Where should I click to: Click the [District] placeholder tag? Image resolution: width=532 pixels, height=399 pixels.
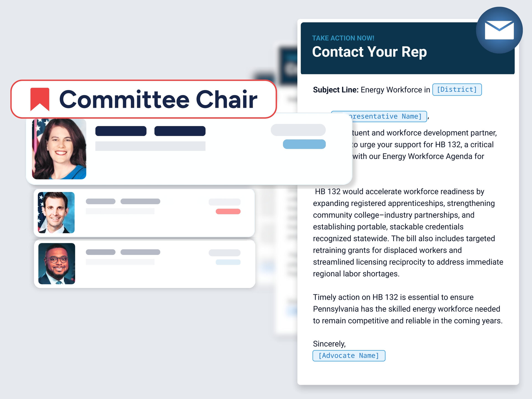(x=457, y=89)
